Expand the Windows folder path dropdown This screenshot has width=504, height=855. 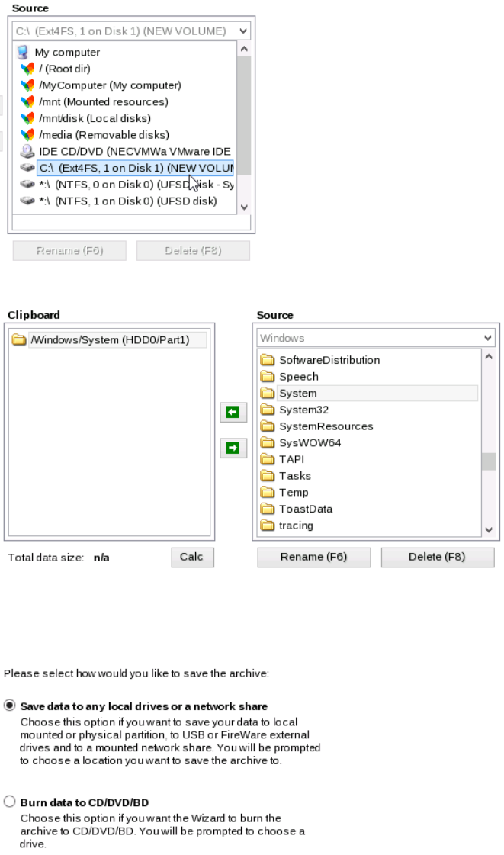tap(488, 338)
